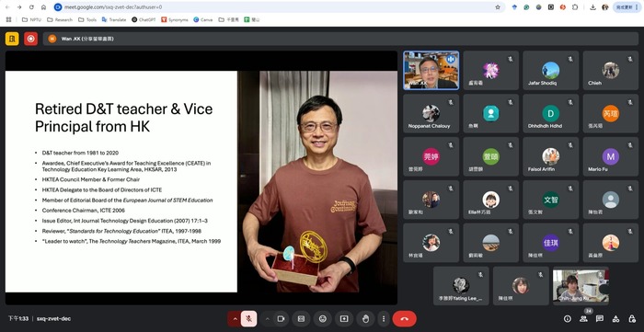The height and width of the screenshot is (332, 644).
Task: Raise hand using the hand icon
Action: [365, 319]
